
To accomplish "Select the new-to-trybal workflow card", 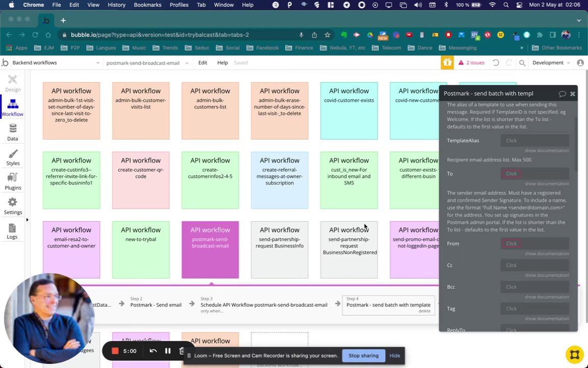I will [x=141, y=250].
